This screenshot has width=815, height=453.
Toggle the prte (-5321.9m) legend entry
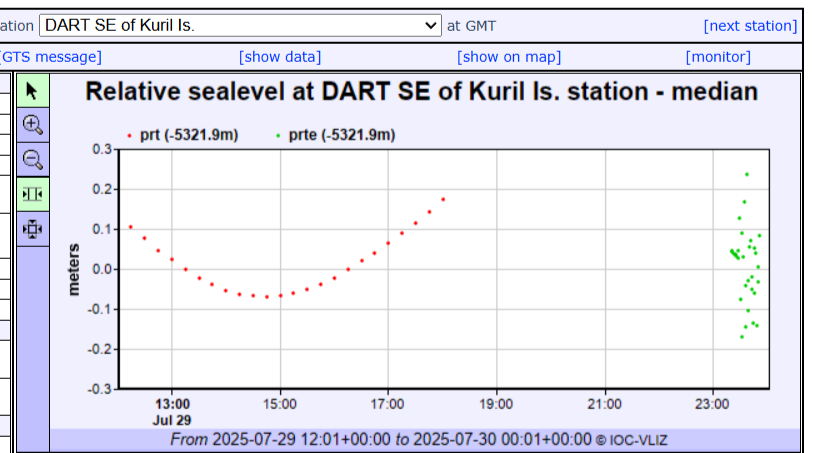click(x=336, y=135)
